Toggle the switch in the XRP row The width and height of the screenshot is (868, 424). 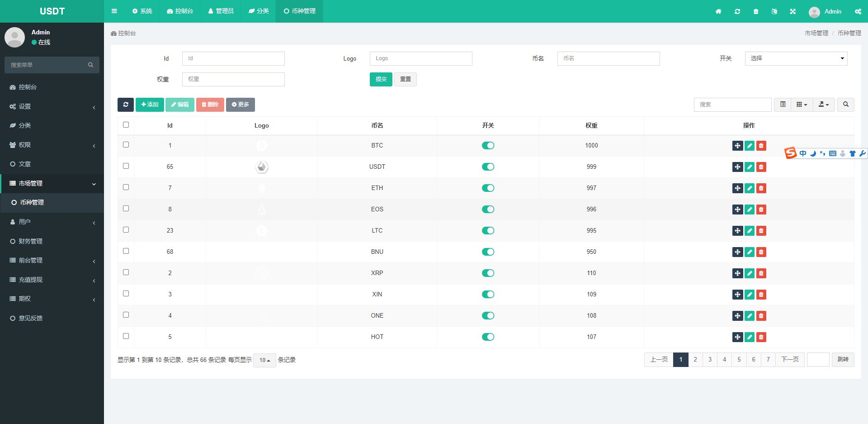coord(488,273)
